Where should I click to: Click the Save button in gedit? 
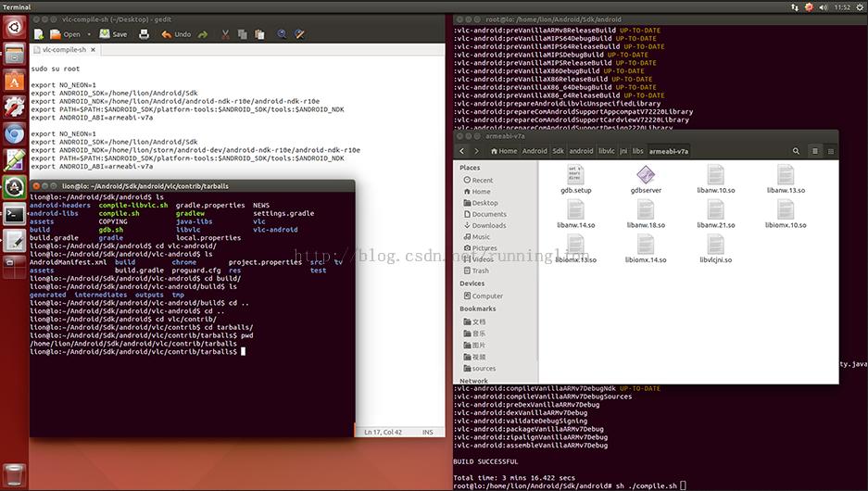pos(114,34)
